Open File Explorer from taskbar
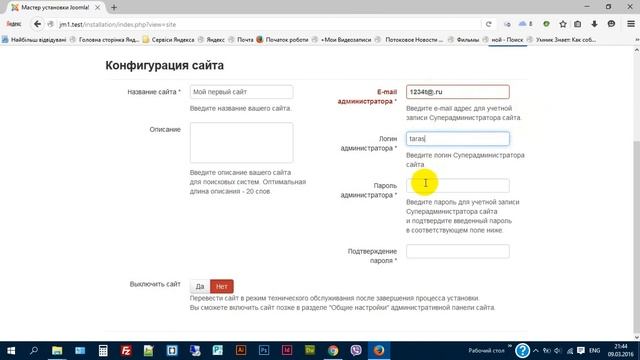Viewport: 640px width, 360px height. coord(57,351)
